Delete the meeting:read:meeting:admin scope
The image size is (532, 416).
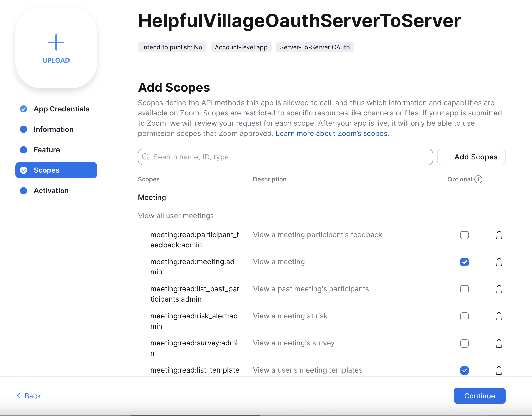tap(499, 262)
